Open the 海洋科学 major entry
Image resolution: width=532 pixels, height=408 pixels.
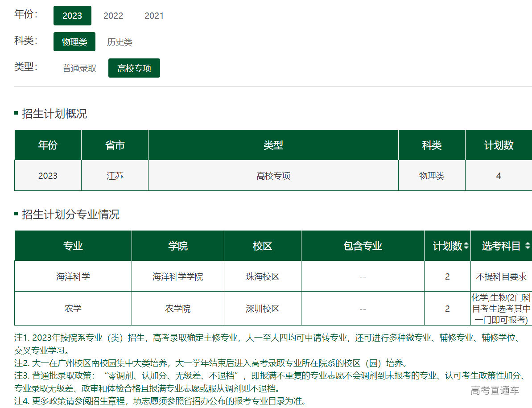coord(73,276)
